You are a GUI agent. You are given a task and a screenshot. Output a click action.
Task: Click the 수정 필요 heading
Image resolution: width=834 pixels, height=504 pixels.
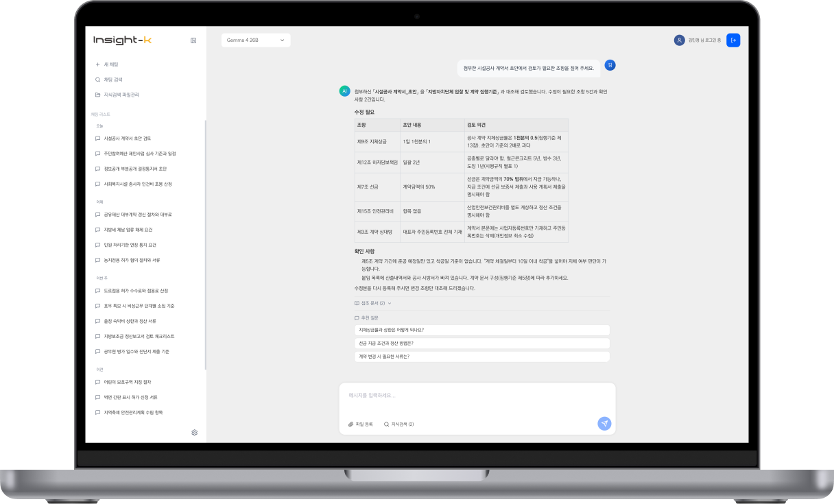(365, 112)
